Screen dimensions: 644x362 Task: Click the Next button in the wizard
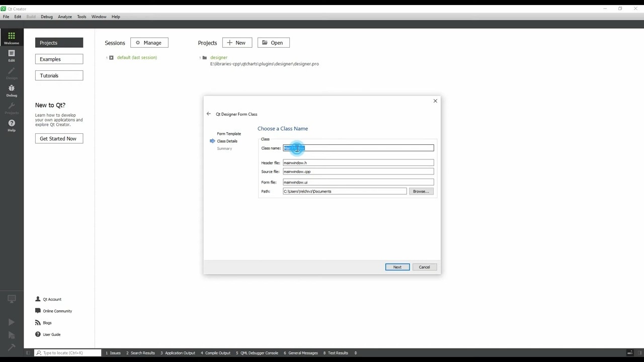point(397,267)
